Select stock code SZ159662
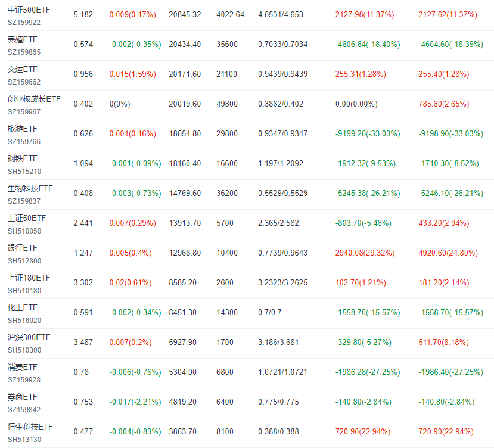 tap(24, 82)
